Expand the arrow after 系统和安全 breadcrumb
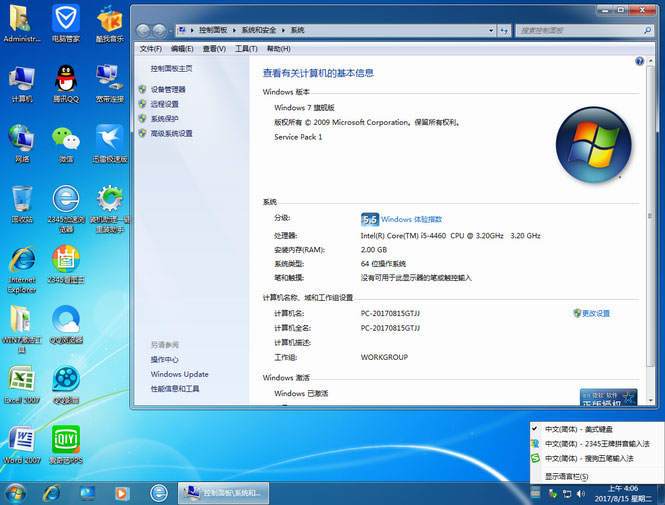665x505 pixels. tap(283, 31)
